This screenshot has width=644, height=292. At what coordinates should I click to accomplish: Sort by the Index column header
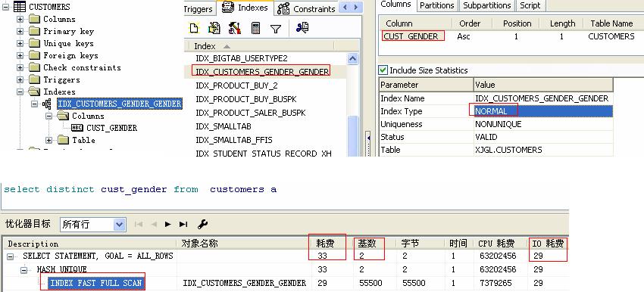(x=260, y=46)
